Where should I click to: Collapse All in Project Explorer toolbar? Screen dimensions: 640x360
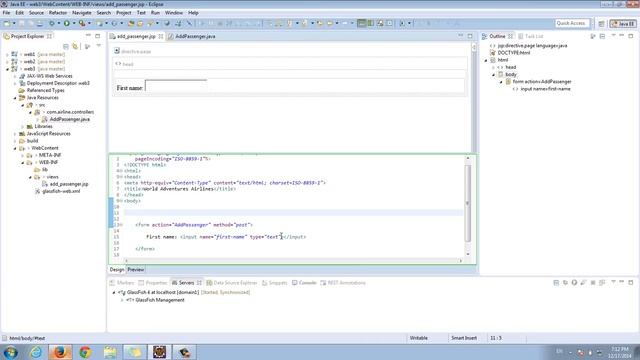tap(66, 47)
